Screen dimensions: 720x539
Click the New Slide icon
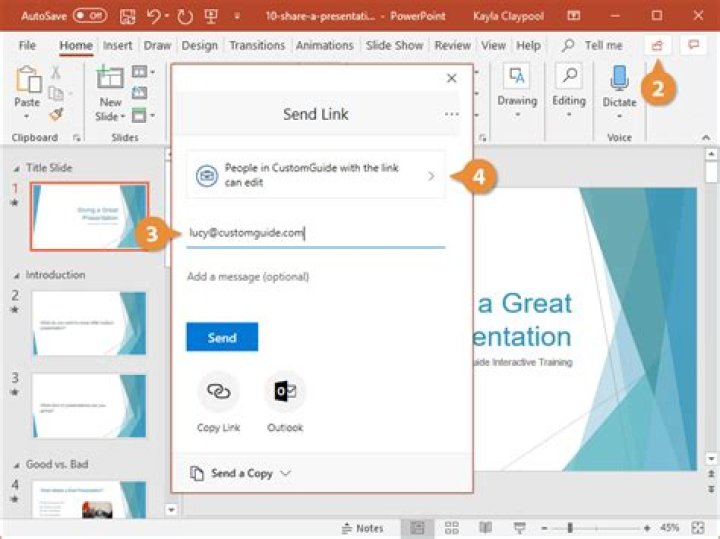[110, 78]
